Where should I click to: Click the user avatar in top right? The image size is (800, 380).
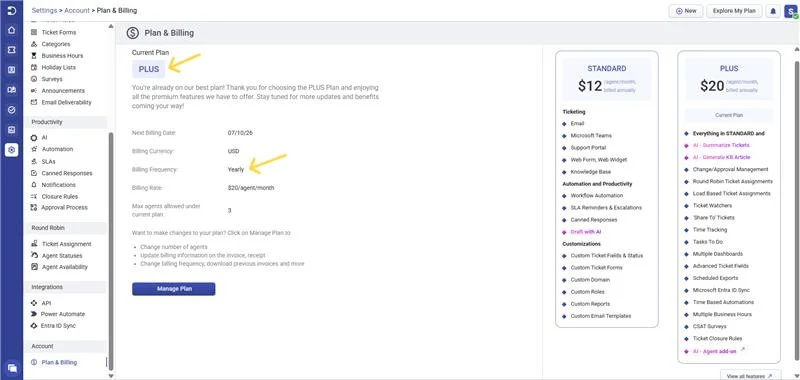pyautogui.click(x=790, y=11)
